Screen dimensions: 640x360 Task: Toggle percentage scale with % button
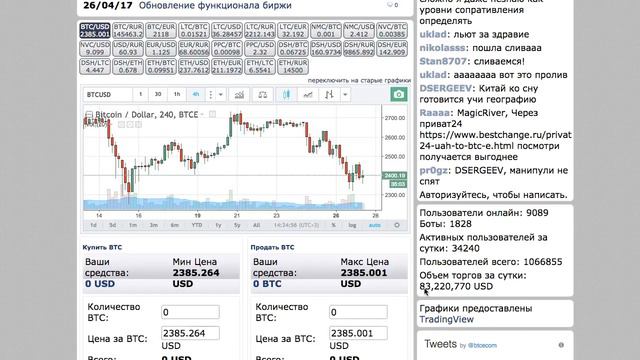[333, 225]
